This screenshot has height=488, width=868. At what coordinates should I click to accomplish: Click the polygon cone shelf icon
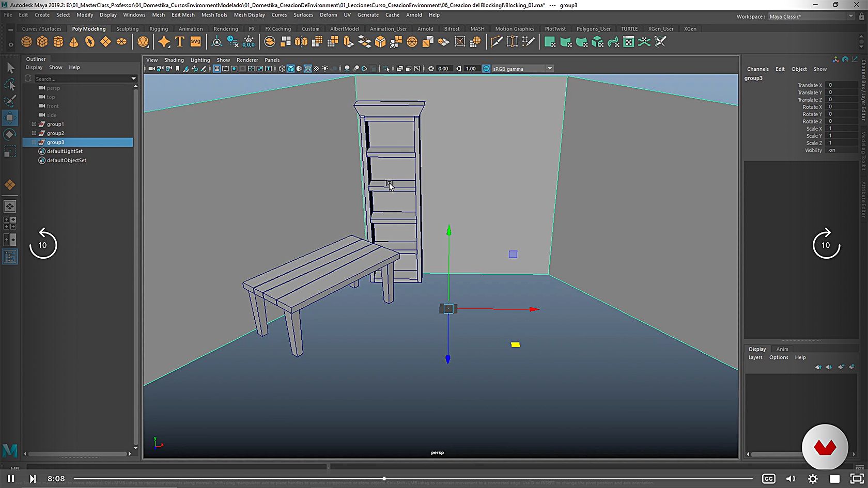(x=74, y=42)
